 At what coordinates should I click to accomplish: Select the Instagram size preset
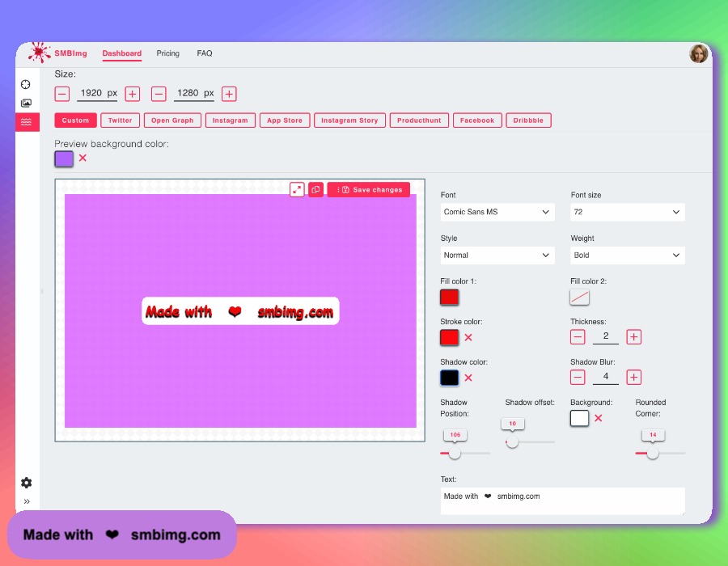(231, 120)
